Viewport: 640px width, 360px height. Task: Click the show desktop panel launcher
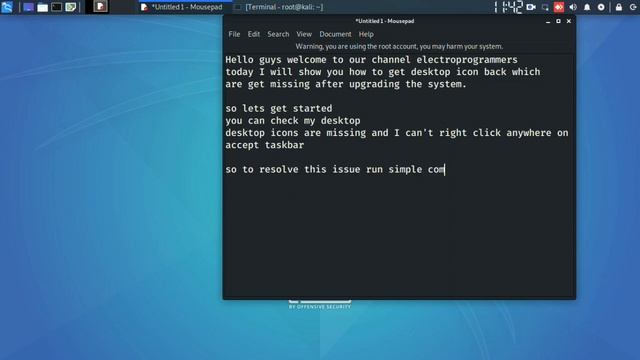tap(28, 7)
